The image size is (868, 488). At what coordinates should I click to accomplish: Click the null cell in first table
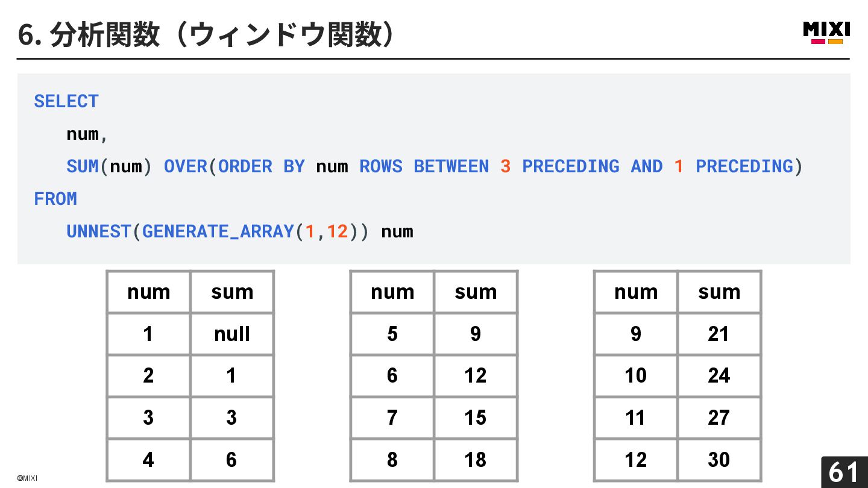click(232, 334)
